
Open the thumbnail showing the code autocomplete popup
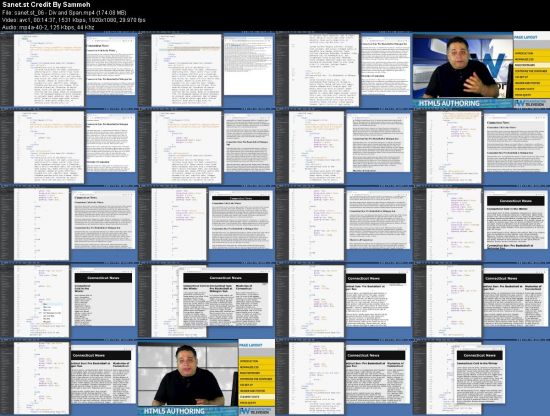click(69, 301)
